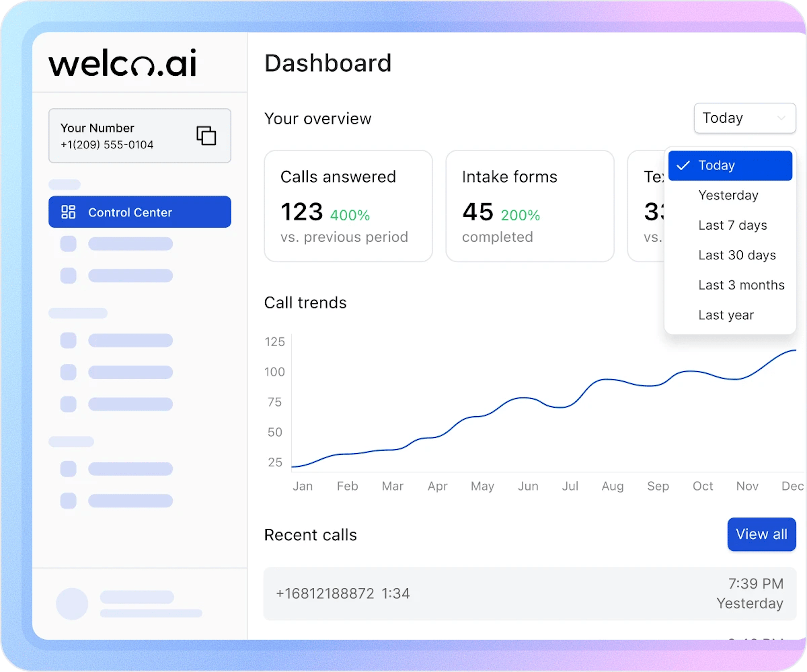Click the checkmark next to Today

(683, 165)
